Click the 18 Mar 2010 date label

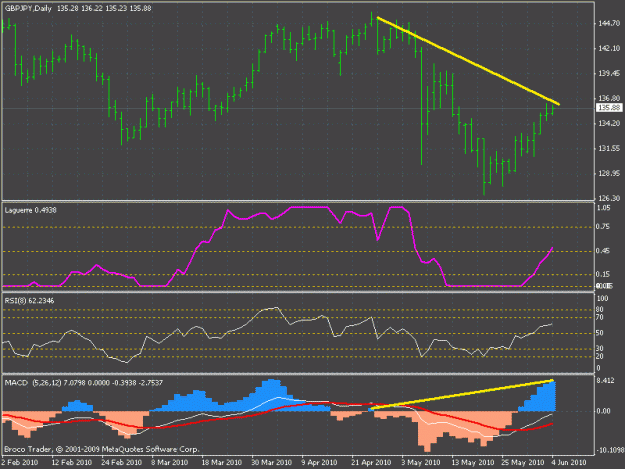(x=222, y=462)
